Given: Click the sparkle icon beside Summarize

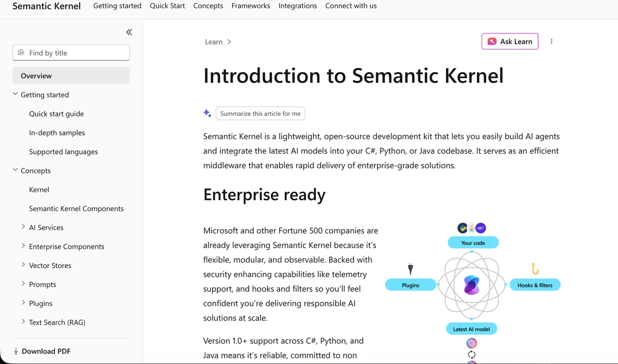Looking at the screenshot, I should pyautogui.click(x=207, y=113).
